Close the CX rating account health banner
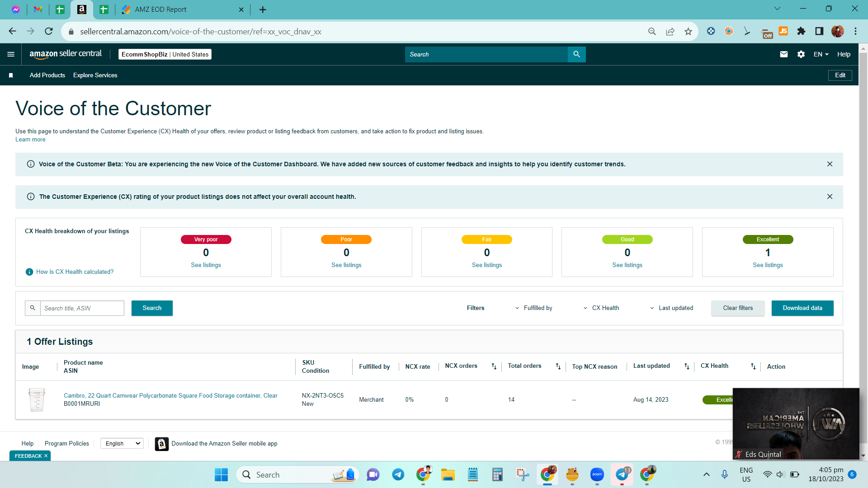The image size is (868, 488). (830, 197)
